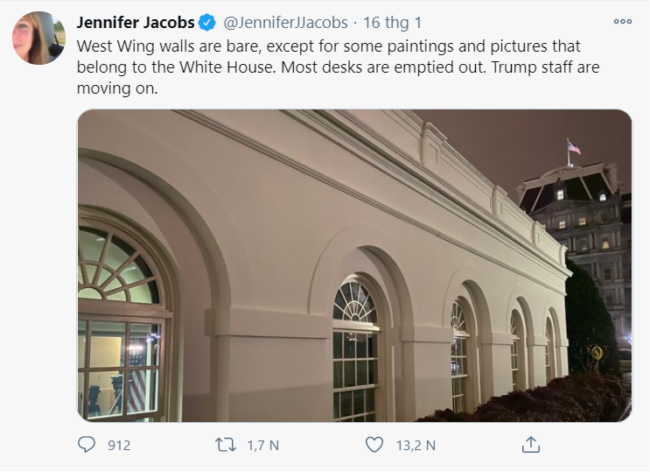Viewport: 650px width, 472px height.
Task: Open the West Wing exterior photo
Action: point(355,266)
